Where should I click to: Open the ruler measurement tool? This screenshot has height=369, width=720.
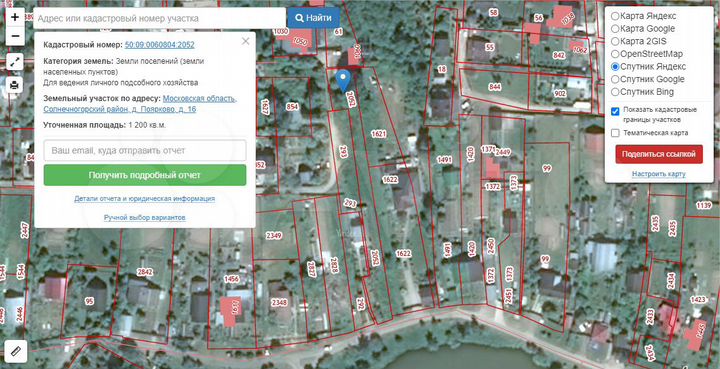16,352
